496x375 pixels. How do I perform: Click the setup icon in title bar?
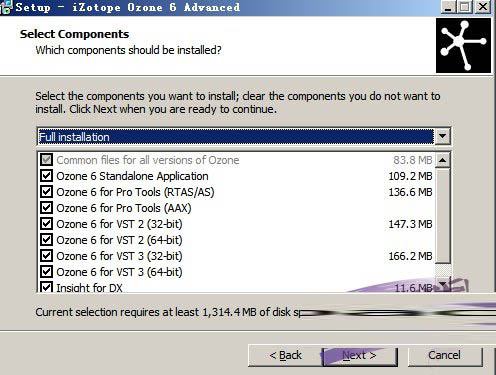click(x=6, y=7)
